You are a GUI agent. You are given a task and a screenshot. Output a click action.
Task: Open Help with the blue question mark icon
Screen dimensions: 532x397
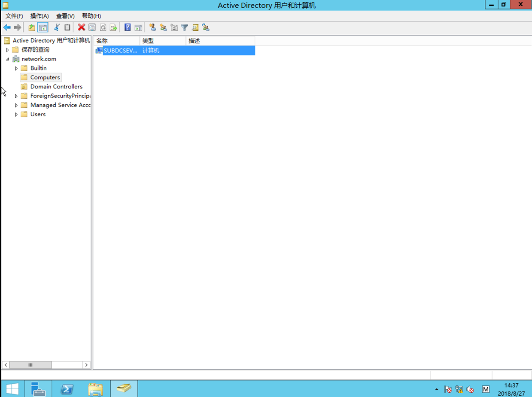point(128,27)
